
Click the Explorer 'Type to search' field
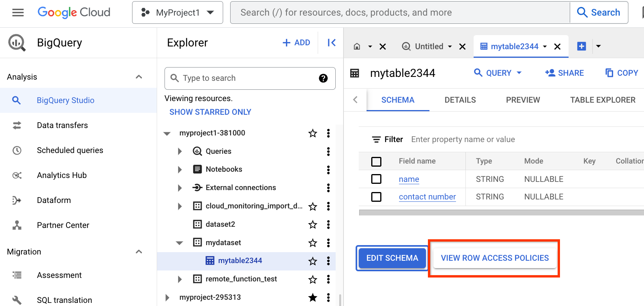click(246, 78)
